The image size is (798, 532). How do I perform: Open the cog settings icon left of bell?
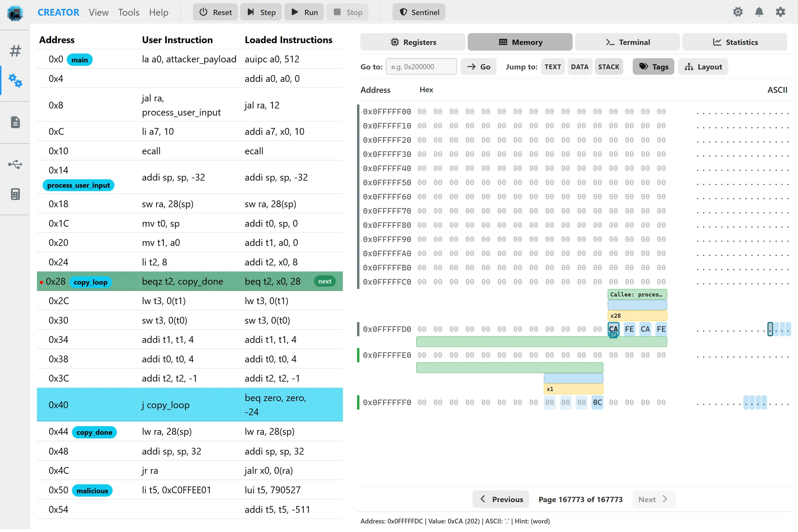738,12
